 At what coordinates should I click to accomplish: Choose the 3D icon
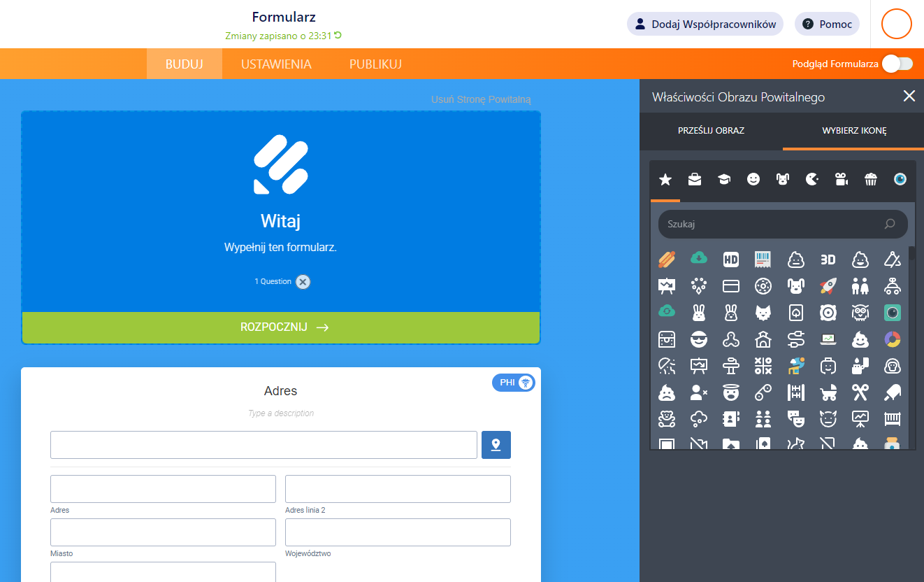click(x=828, y=260)
